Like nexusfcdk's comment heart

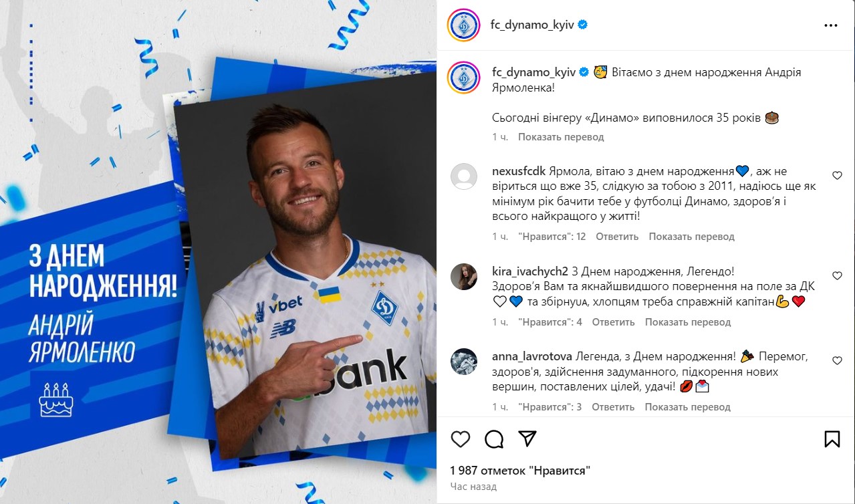pyautogui.click(x=837, y=176)
